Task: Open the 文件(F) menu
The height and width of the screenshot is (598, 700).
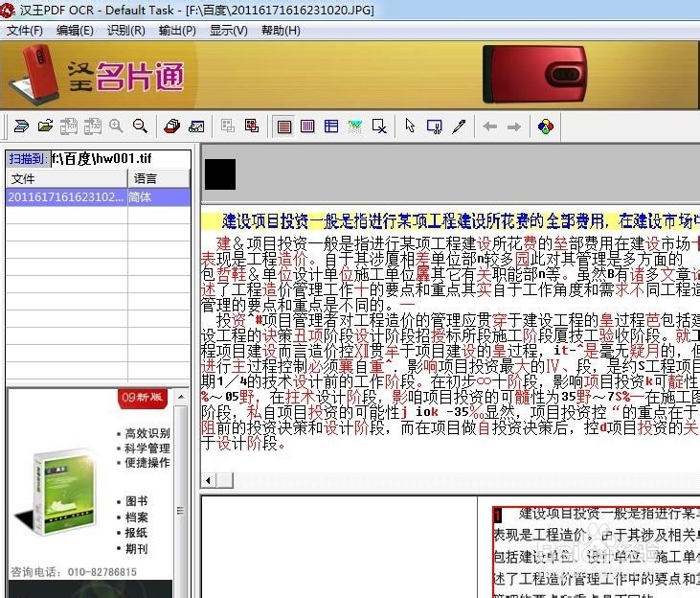Action: 25,31
